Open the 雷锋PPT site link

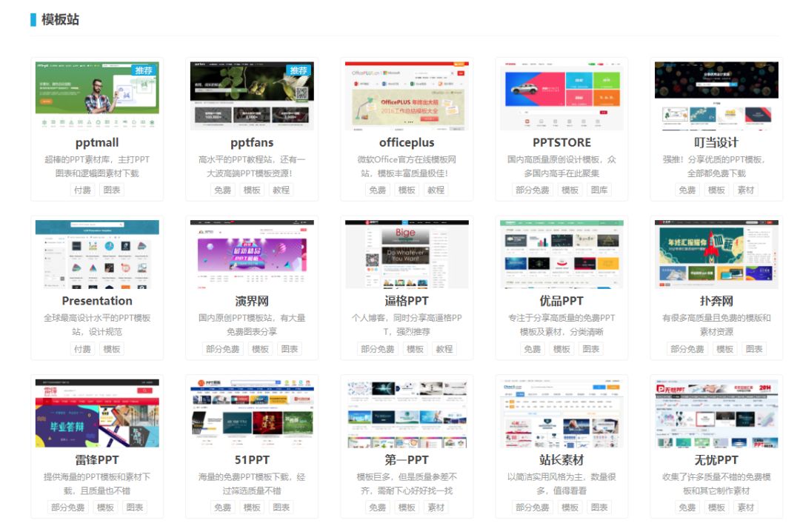[x=96, y=460]
